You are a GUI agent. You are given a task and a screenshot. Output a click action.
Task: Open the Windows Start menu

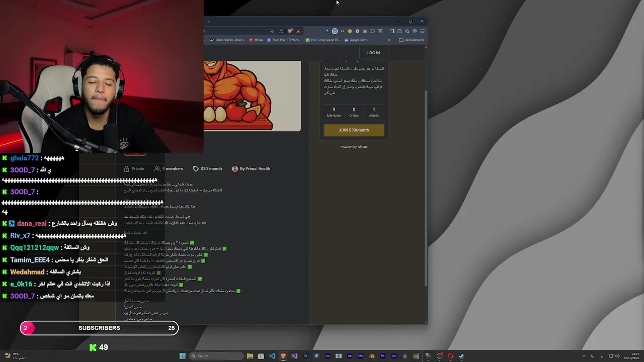tap(182, 356)
